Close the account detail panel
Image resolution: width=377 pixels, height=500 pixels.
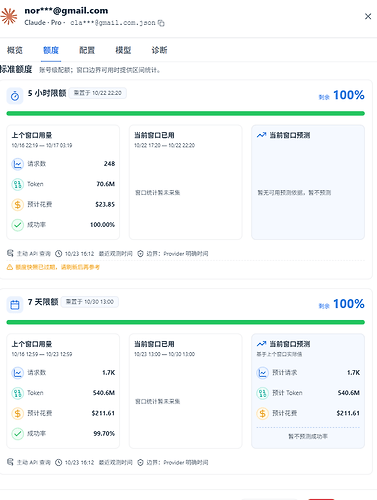click(368, 16)
